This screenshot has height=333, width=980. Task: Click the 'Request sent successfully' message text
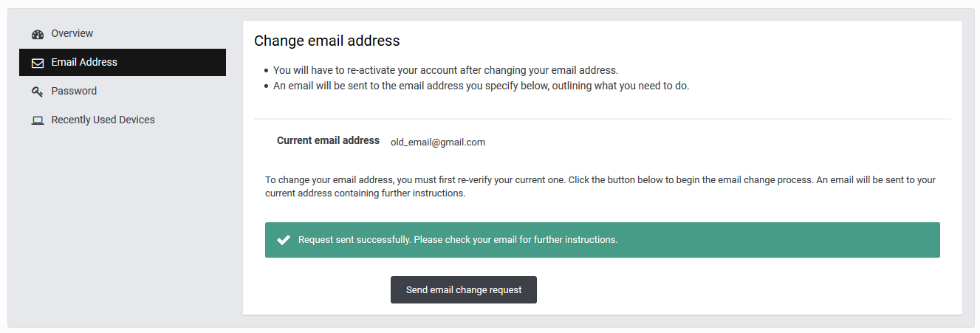(x=458, y=240)
